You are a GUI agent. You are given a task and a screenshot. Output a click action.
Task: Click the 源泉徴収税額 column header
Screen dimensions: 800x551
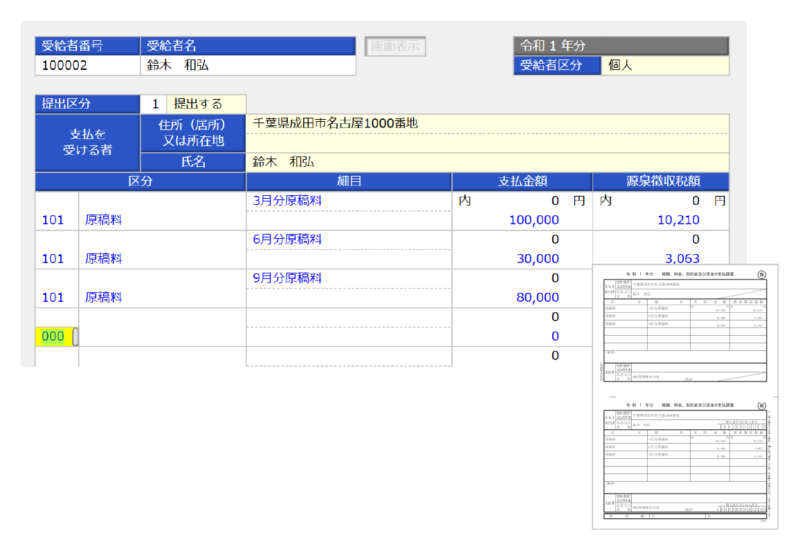point(661,181)
